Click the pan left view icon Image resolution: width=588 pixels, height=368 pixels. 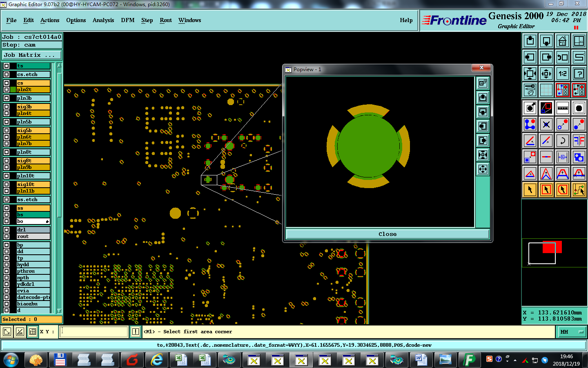[530, 57]
